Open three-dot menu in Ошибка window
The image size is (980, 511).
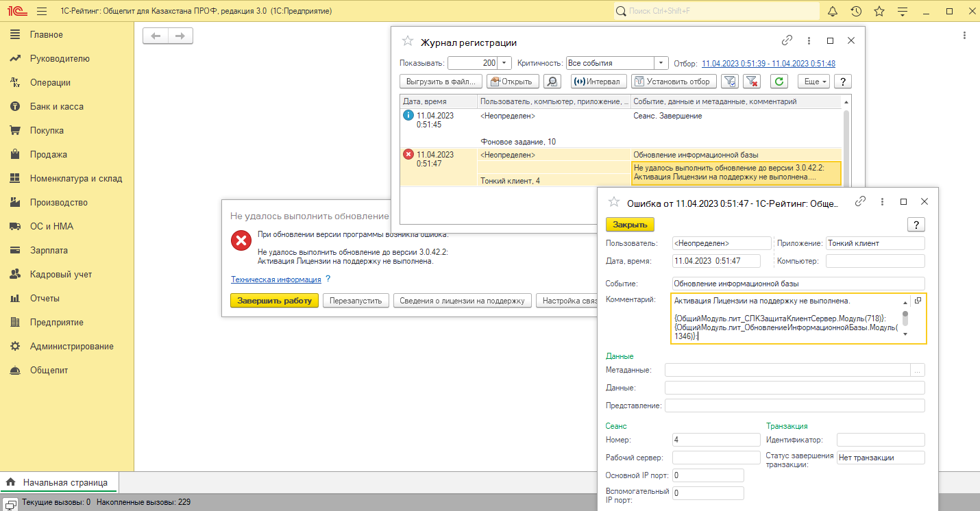[x=883, y=201]
